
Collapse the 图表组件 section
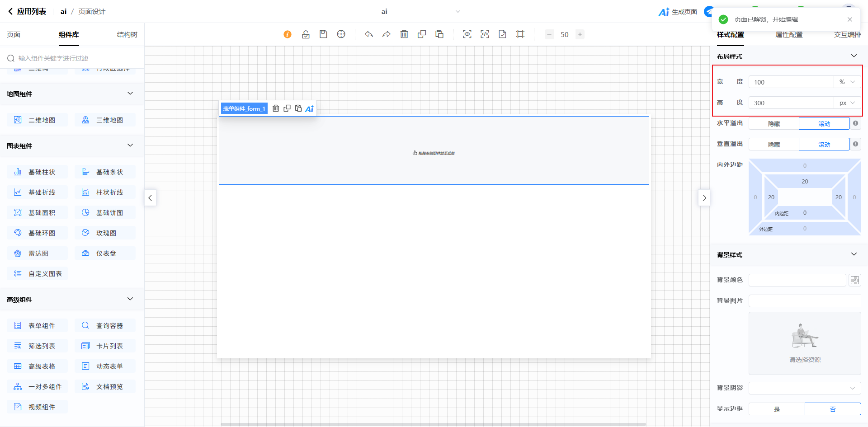(130, 145)
